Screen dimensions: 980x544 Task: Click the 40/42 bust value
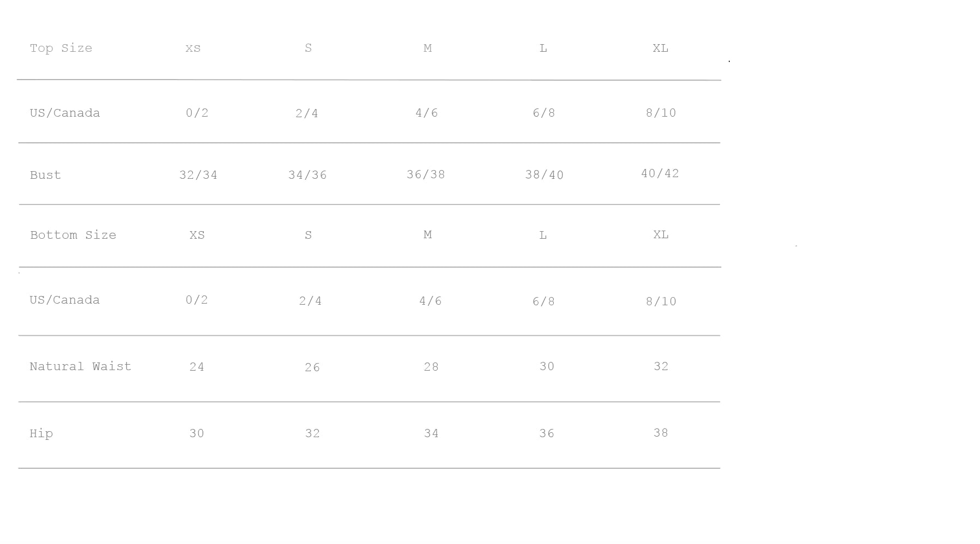(660, 174)
